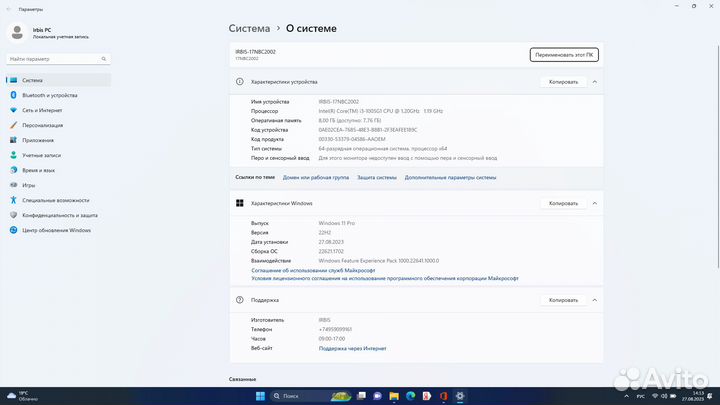720x405 pixels.
Task: Click Переименовать этот ПК button
Action: coord(564,55)
